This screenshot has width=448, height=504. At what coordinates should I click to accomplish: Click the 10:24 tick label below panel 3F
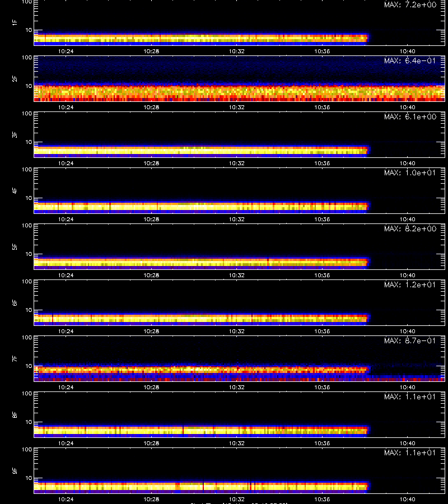[x=66, y=163]
